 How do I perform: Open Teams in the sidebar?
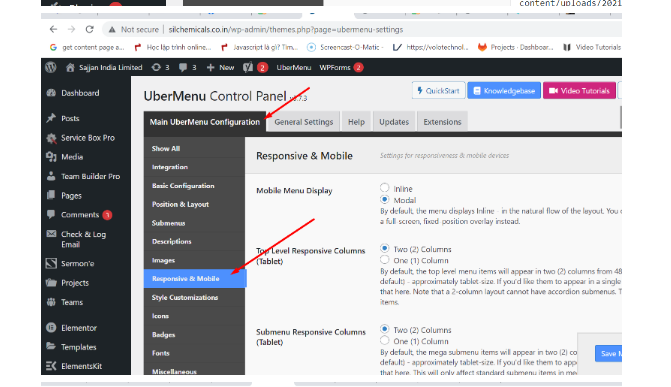coord(72,302)
